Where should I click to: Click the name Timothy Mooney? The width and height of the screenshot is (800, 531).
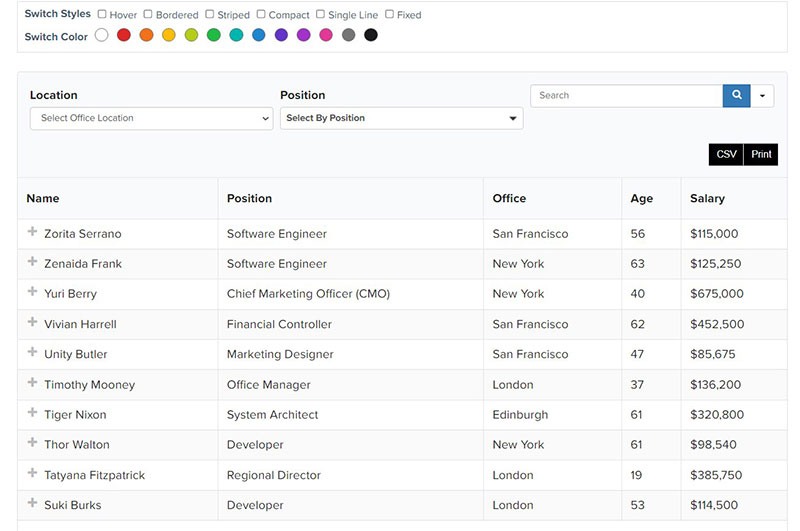[89, 385]
